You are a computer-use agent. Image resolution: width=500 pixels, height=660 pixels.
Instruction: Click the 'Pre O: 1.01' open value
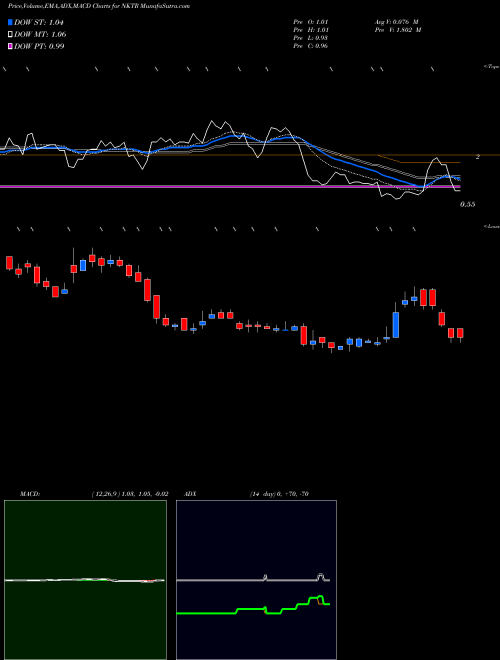pos(311,22)
